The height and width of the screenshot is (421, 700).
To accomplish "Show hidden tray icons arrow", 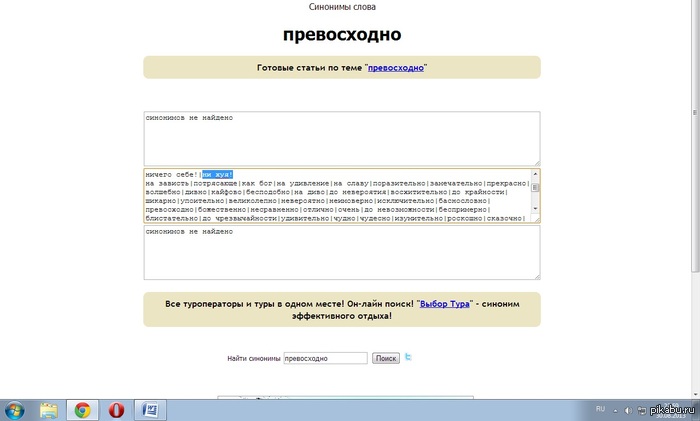I will pyautogui.click(x=616, y=410).
